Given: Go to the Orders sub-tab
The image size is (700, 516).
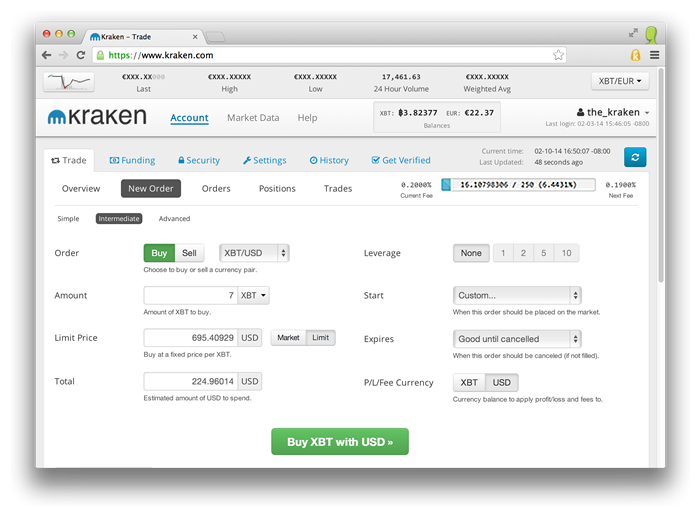Looking at the screenshot, I should pyautogui.click(x=216, y=189).
